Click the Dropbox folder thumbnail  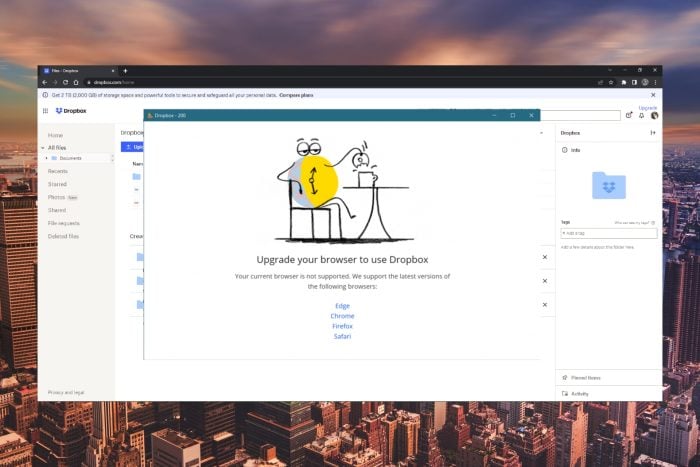[609, 185]
